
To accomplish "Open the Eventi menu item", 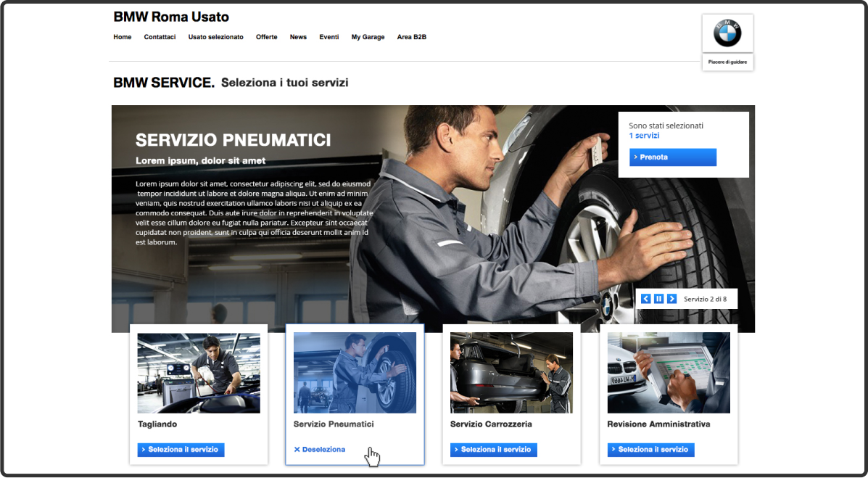I will pos(328,37).
